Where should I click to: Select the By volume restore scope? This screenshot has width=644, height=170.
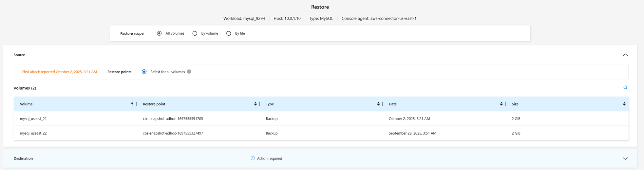pyautogui.click(x=195, y=33)
